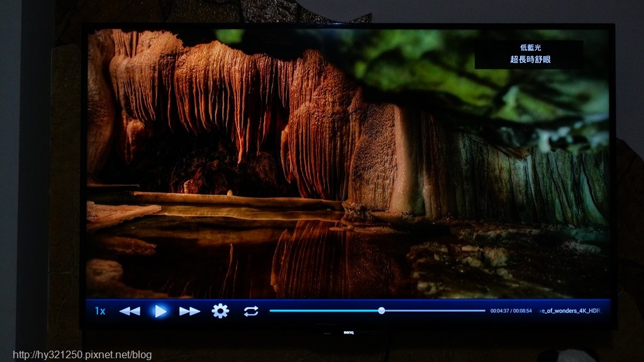Image resolution: width=644 pixels, height=362 pixels.
Task: Click the seek bar position knob
Action: (382, 310)
